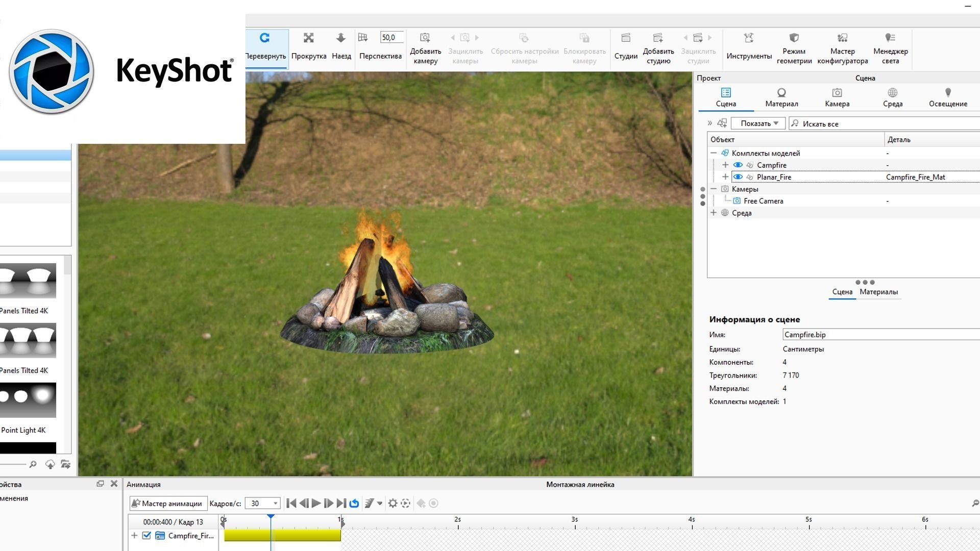The width and height of the screenshot is (980, 551).
Task: Click the Мастер анимации button
Action: point(167,503)
